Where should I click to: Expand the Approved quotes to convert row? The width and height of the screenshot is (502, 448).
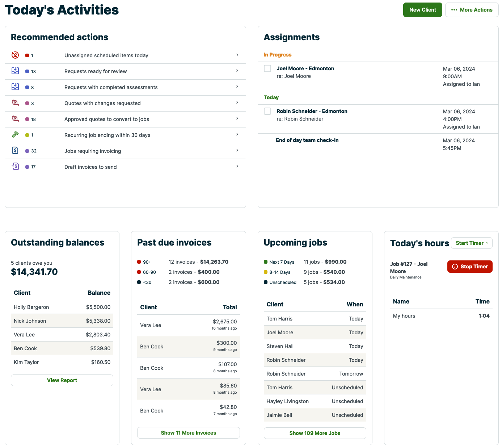pos(237,118)
